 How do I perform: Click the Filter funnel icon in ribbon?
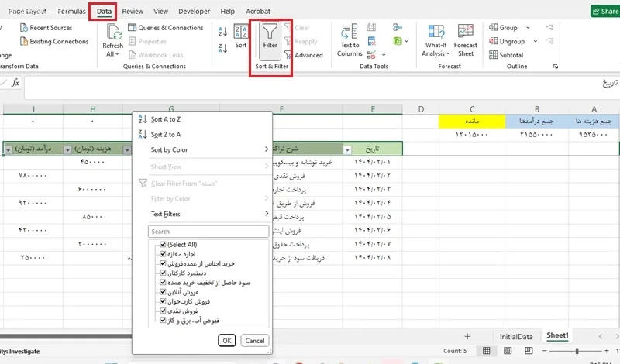pos(270,33)
